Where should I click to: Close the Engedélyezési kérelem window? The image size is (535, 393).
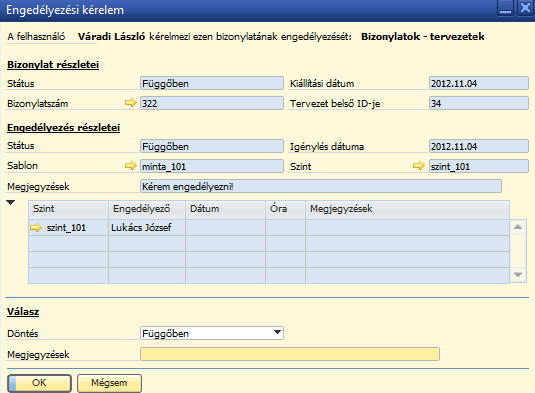coord(525,8)
